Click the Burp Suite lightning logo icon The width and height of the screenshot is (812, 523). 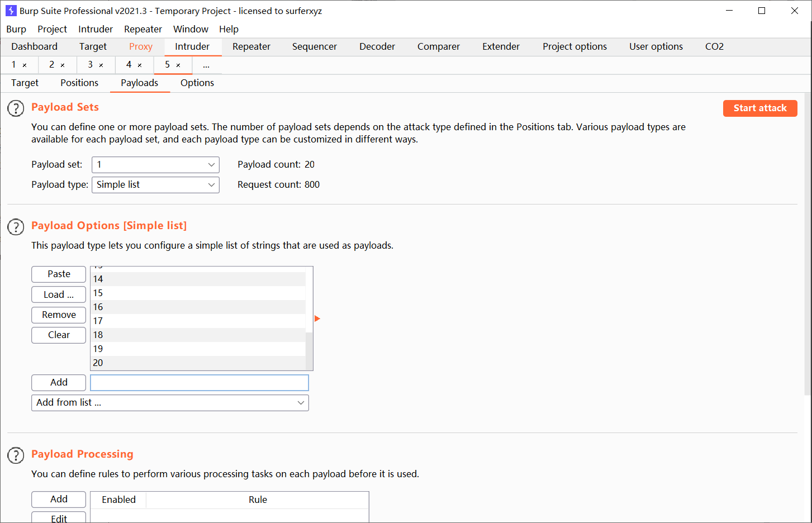(11, 11)
